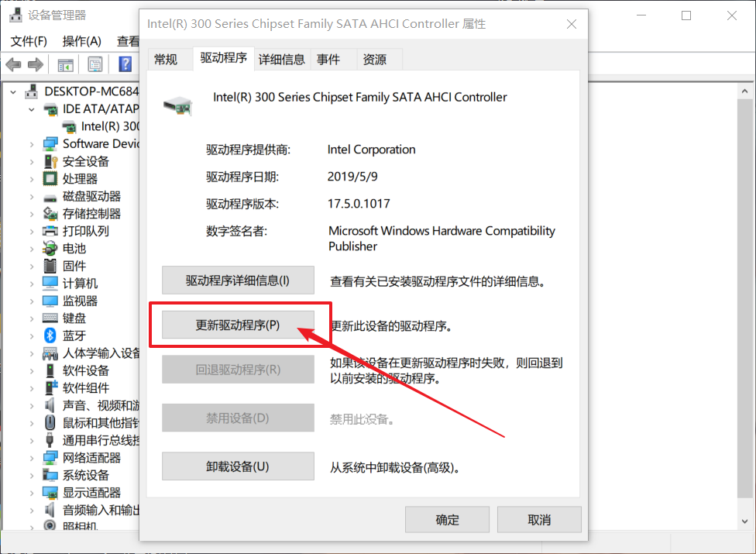
Task: Click the computer icon next to 计算机
Action: tap(50, 283)
